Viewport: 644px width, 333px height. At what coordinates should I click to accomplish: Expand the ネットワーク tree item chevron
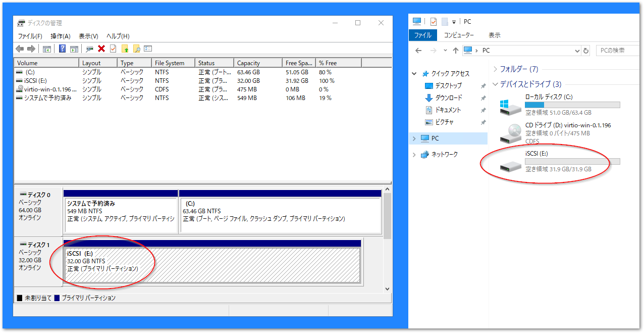[x=415, y=155]
